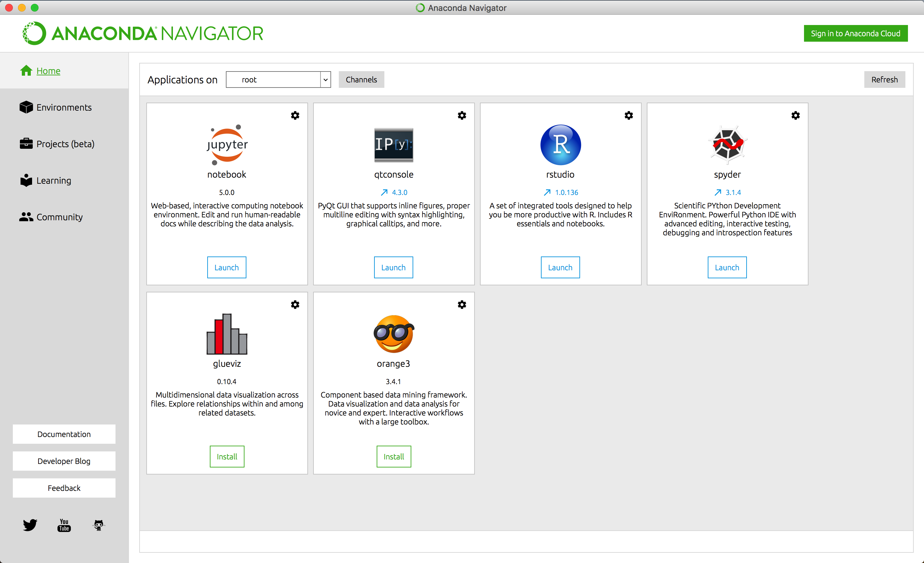Click the Anaconda Navigator title bar text
924x563 pixels.
[467, 8]
